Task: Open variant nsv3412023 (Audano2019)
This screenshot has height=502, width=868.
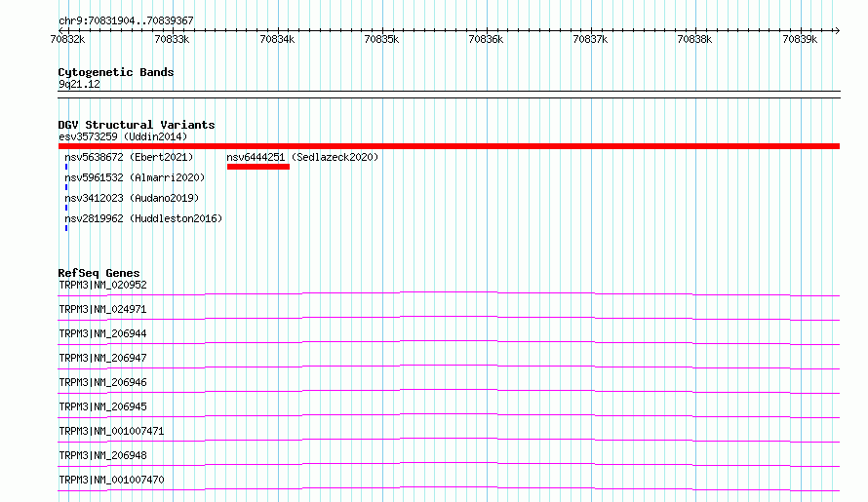Action: (x=132, y=198)
